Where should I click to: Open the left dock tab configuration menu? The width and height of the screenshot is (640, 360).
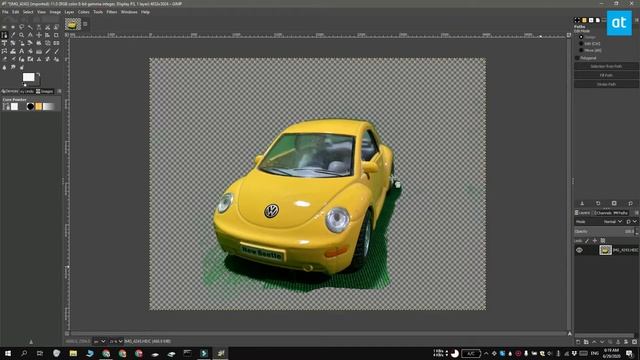point(59,91)
